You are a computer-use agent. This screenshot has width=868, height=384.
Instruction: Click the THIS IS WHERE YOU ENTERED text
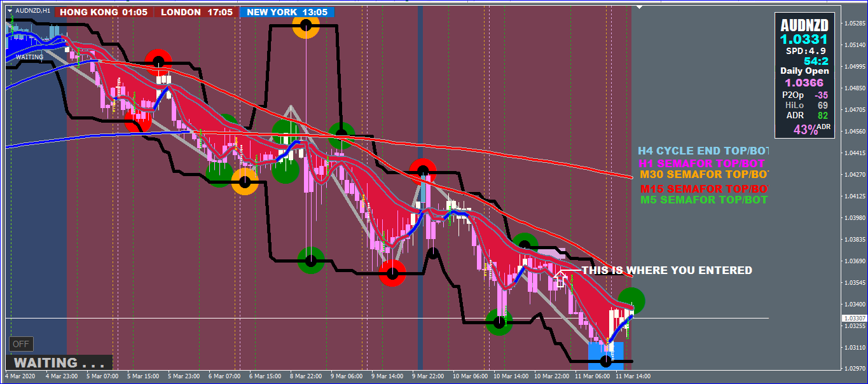pos(666,270)
